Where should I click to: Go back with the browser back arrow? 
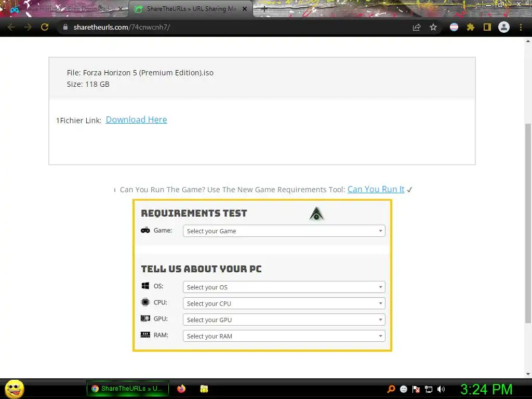tap(11, 27)
